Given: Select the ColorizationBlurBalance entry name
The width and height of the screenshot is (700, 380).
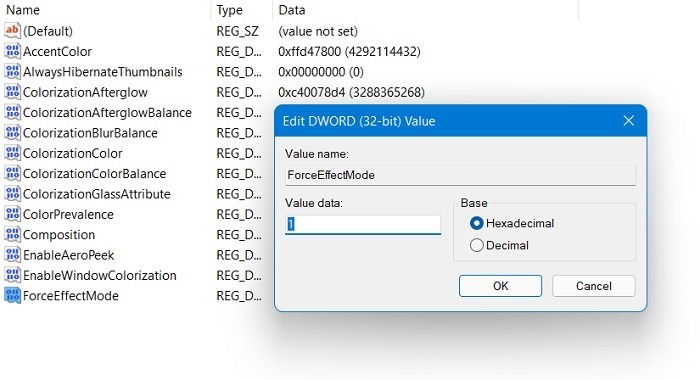Looking at the screenshot, I should click(90, 133).
